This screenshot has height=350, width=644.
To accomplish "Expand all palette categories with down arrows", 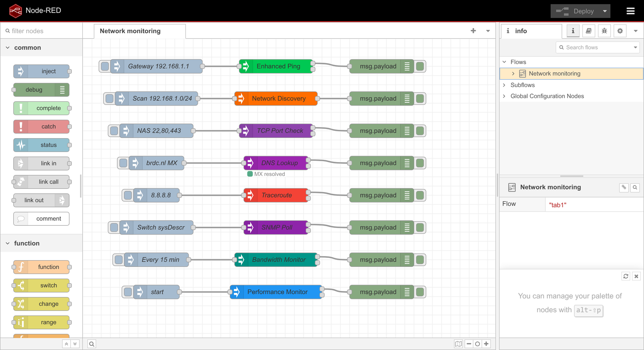I will [x=75, y=344].
